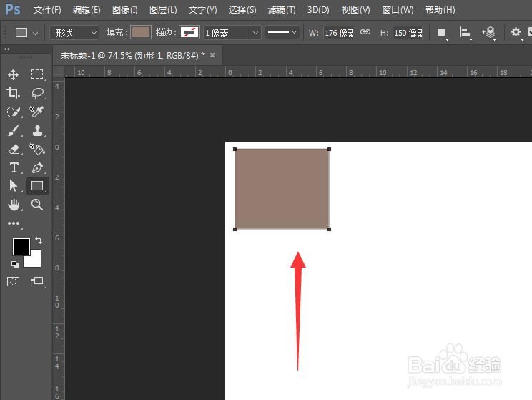The width and height of the screenshot is (532, 400).
Task: Click the white background color swatch
Action: coord(35,260)
